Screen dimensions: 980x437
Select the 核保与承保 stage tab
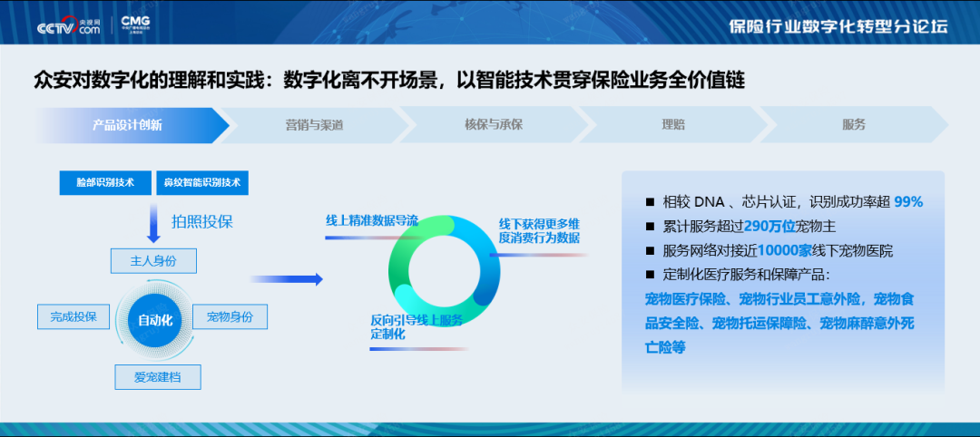pos(494,125)
